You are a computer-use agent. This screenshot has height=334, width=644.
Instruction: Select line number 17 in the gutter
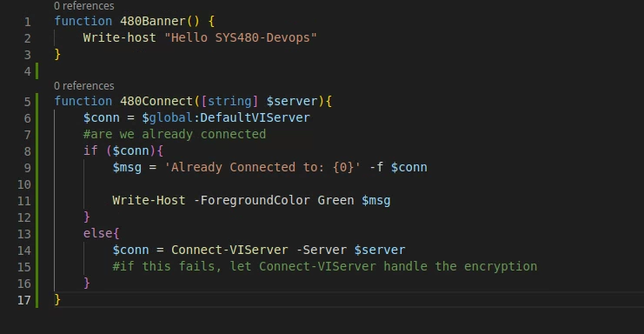(23, 300)
